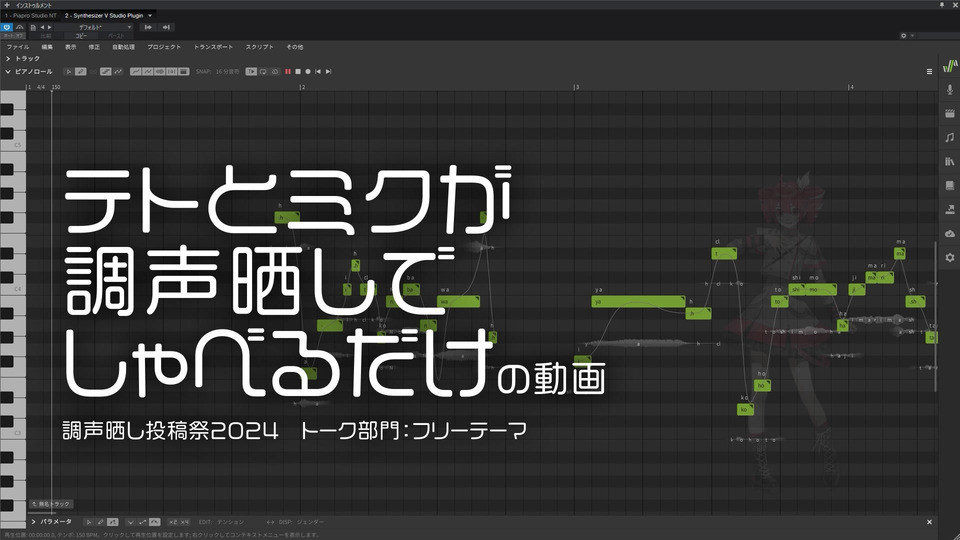Toggle the オートオフ auto-off button
The height and width of the screenshot is (540, 960).
pos(13,36)
